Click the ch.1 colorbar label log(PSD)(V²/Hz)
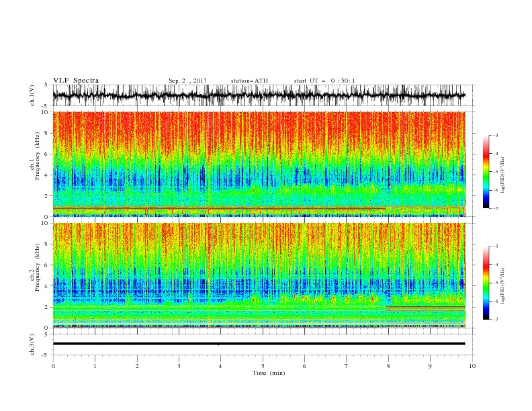 [x=502, y=175]
